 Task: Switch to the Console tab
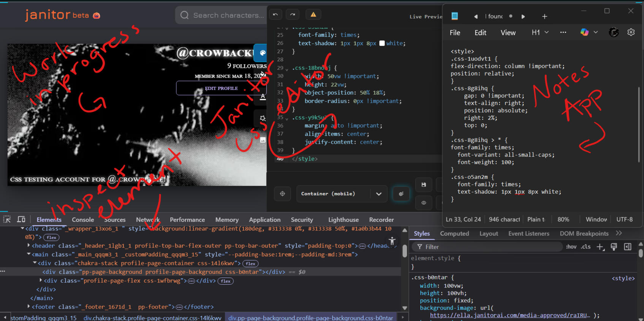click(x=83, y=220)
